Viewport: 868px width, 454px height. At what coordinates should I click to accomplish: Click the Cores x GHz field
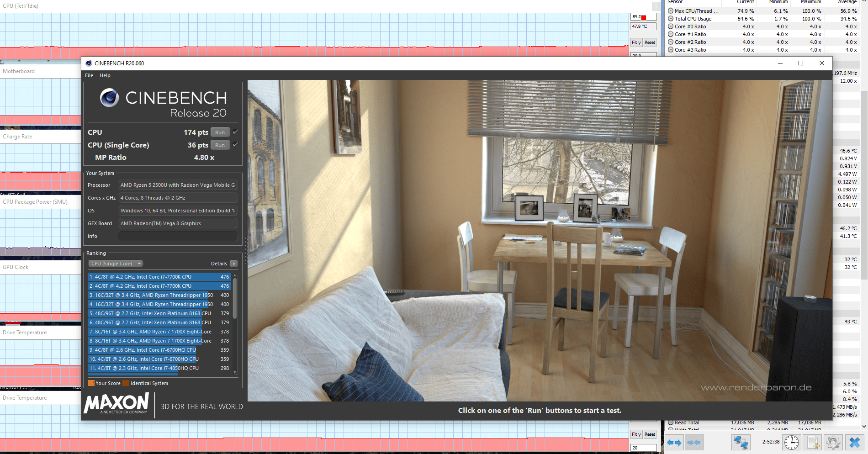pyautogui.click(x=178, y=198)
